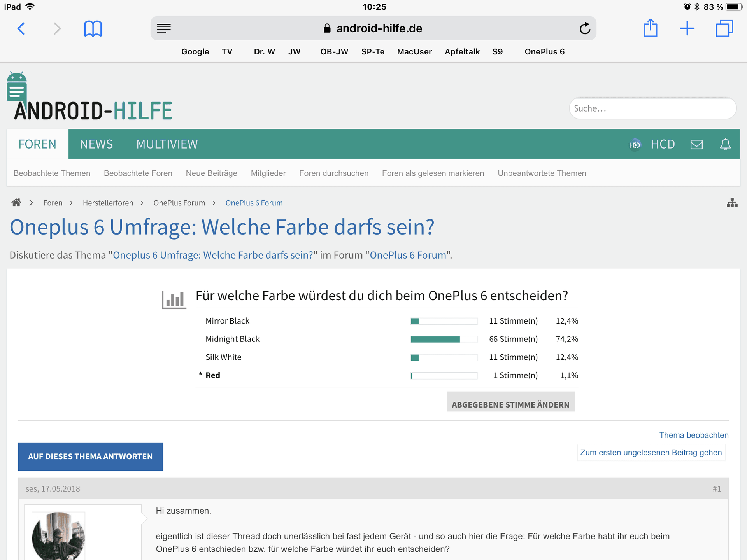This screenshot has height=560, width=747.
Task: Click '66 Stimme(n)' vote count
Action: (513, 339)
